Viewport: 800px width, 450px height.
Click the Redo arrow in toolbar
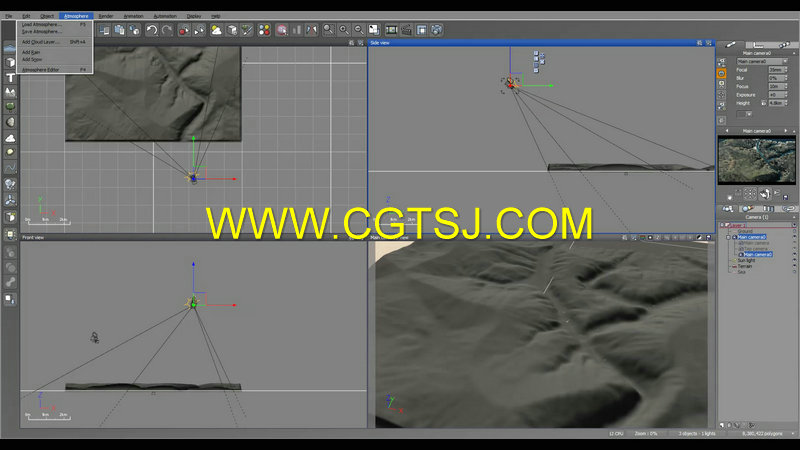(x=167, y=30)
